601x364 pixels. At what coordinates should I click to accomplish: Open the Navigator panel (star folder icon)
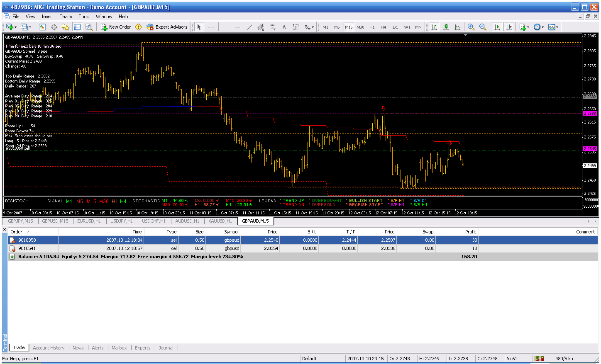tap(65, 27)
